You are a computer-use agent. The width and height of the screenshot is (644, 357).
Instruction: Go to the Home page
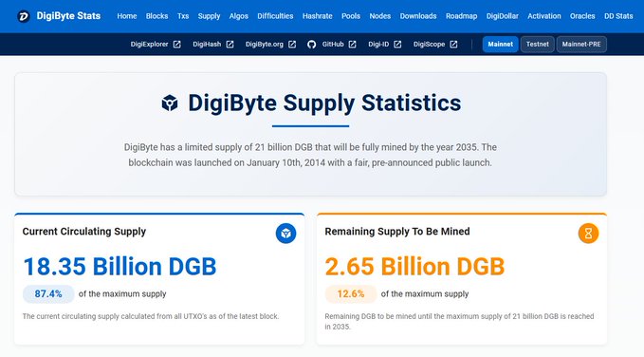point(127,16)
